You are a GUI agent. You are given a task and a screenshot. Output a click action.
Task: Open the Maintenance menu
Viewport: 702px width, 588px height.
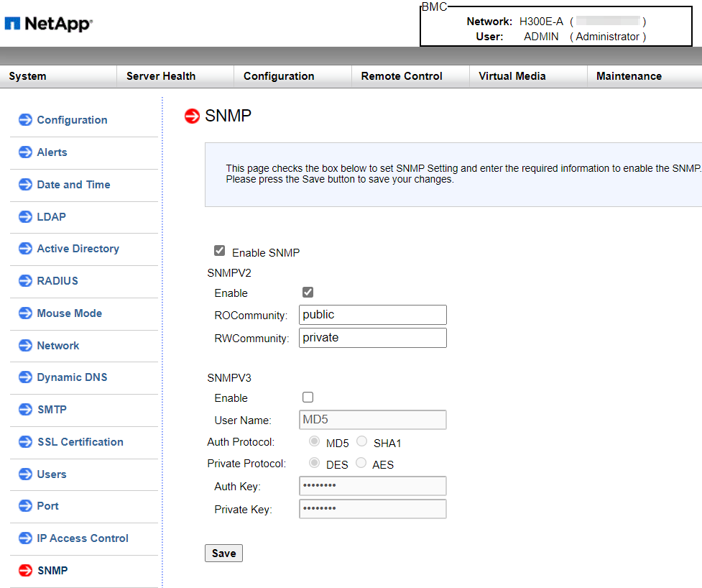(629, 76)
